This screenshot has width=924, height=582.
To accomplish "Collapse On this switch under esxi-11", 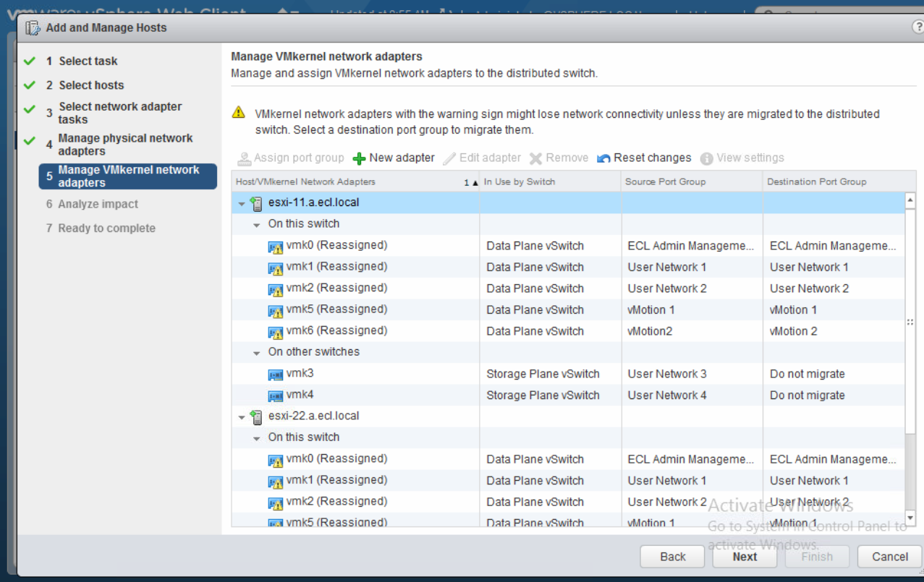I will click(x=257, y=225).
